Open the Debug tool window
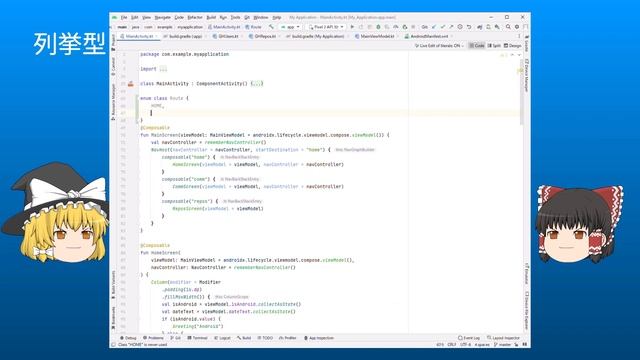This screenshot has height=360, width=640. (128, 338)
